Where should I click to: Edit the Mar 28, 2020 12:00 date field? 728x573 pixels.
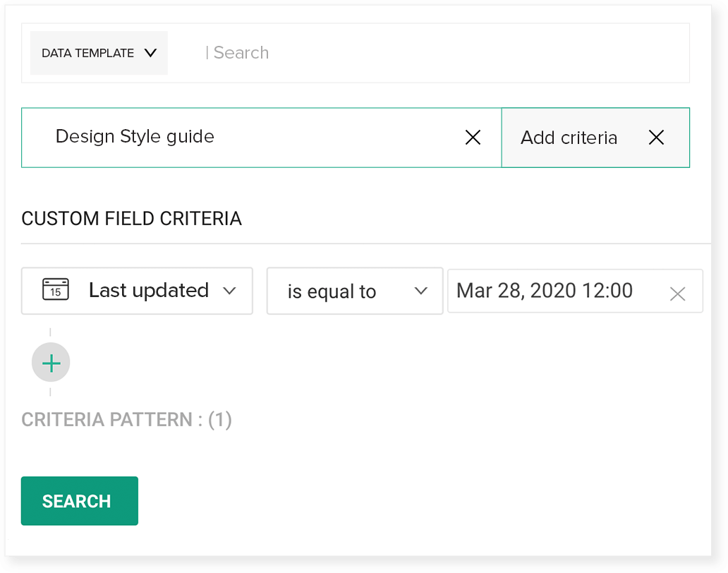pos(545,291)
